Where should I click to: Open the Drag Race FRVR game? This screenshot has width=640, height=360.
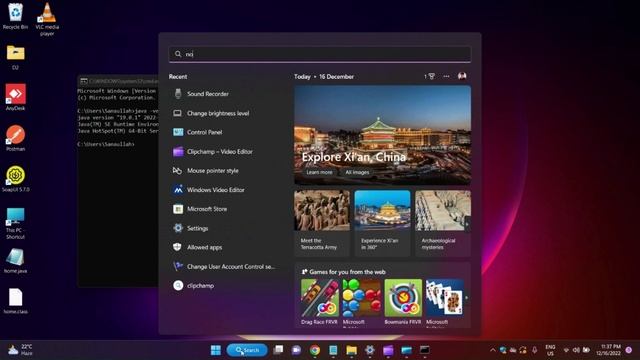coord(320,302)
